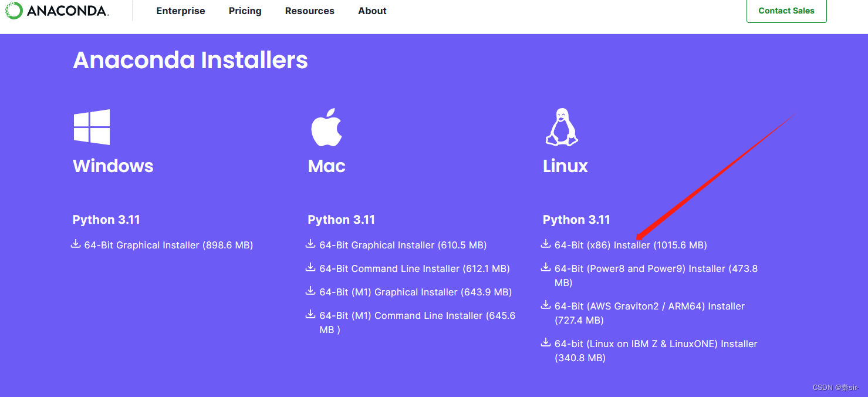The image size is (868, 397).
Task: Open the Pricing menu
Action: pyautogui.click(x=245, y=11)
